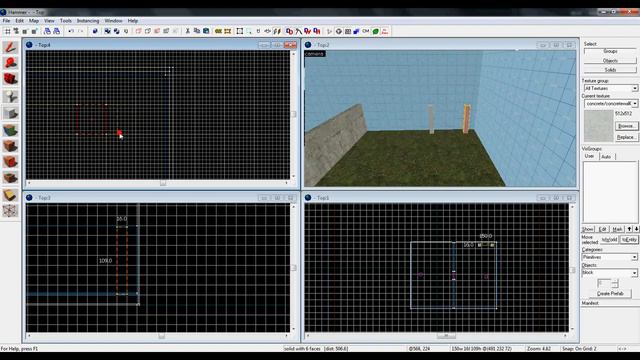The width and height of the screenshot is (640, 360).
Task: Click the Save Window State icon
Action: tap(56, 31)
